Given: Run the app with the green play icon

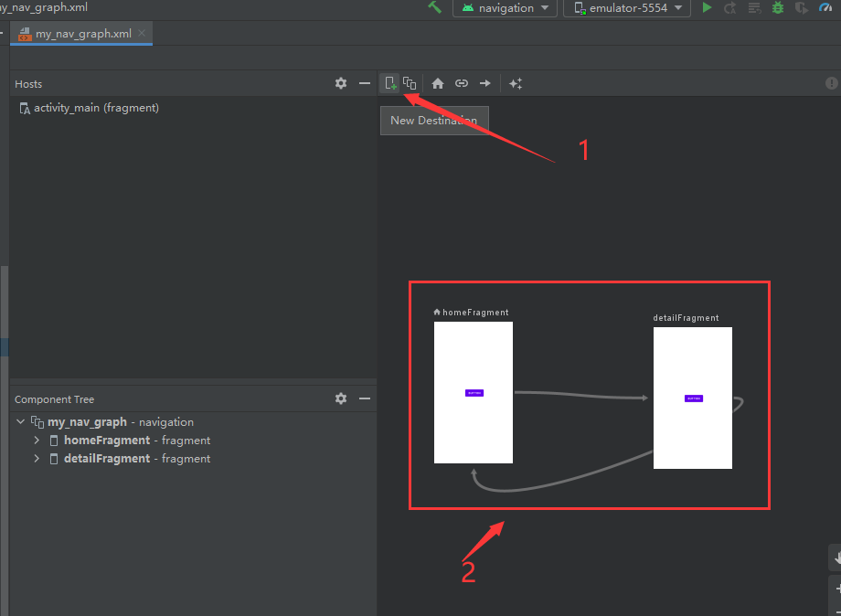Looking at the screenshot, I should coord(707,7).
